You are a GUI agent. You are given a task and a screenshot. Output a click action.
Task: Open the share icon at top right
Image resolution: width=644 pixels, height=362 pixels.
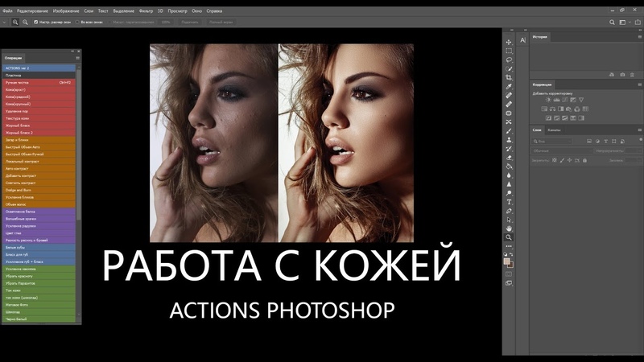(638, 23)
